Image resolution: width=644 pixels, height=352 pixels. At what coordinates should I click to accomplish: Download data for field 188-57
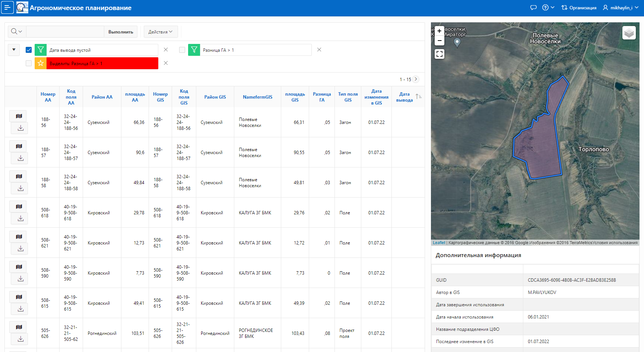click(20, 158)
